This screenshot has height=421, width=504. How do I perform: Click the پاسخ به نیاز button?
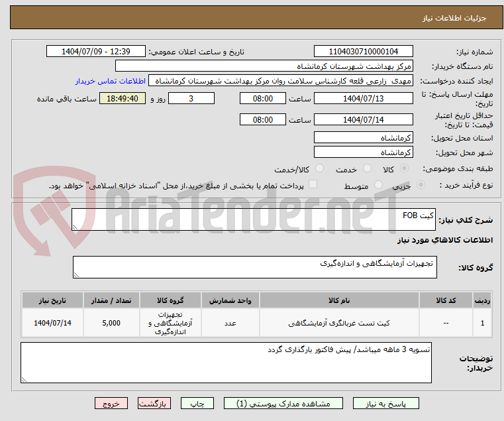[x=385, y=403]
